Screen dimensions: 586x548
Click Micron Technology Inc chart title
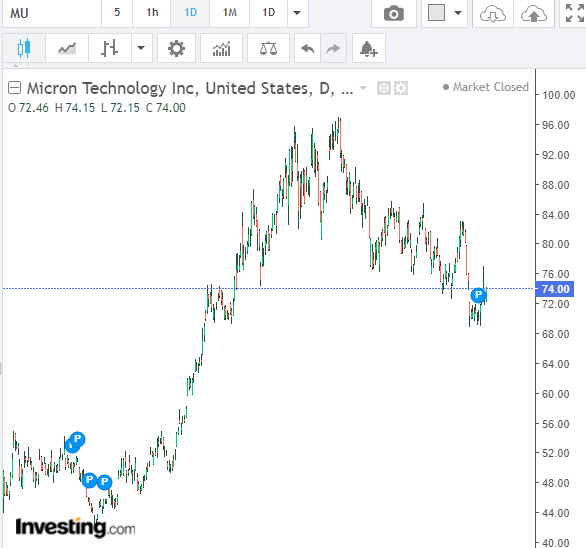pos(190,89)
